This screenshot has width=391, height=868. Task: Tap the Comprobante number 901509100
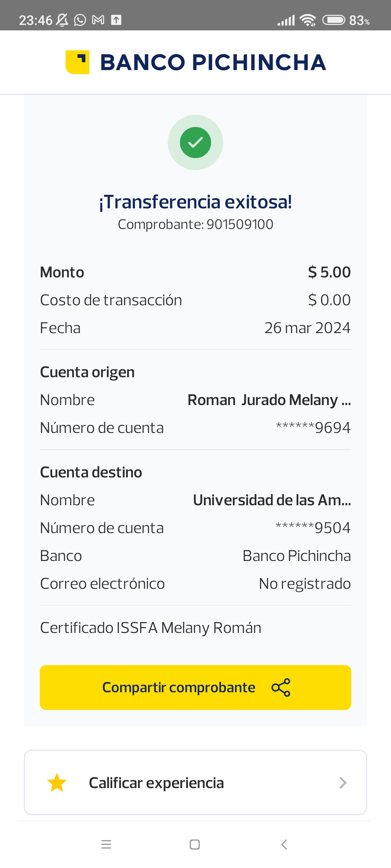pos(240,225)
